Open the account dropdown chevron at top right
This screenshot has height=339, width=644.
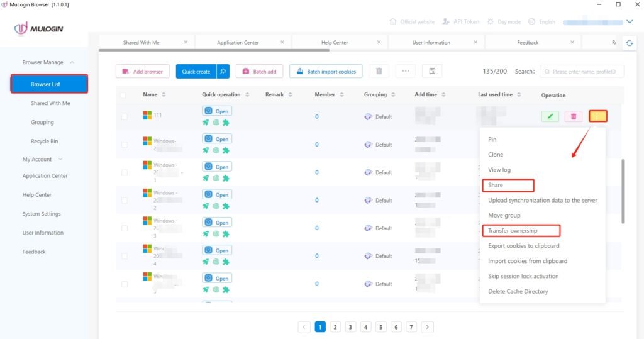click(630, 21)
